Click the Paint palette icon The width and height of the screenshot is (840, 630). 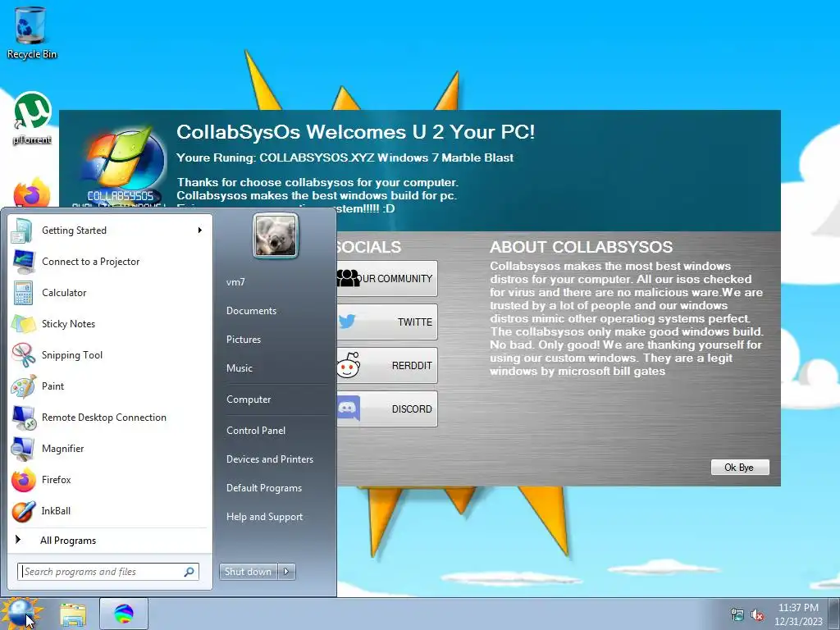pos(24,386)
